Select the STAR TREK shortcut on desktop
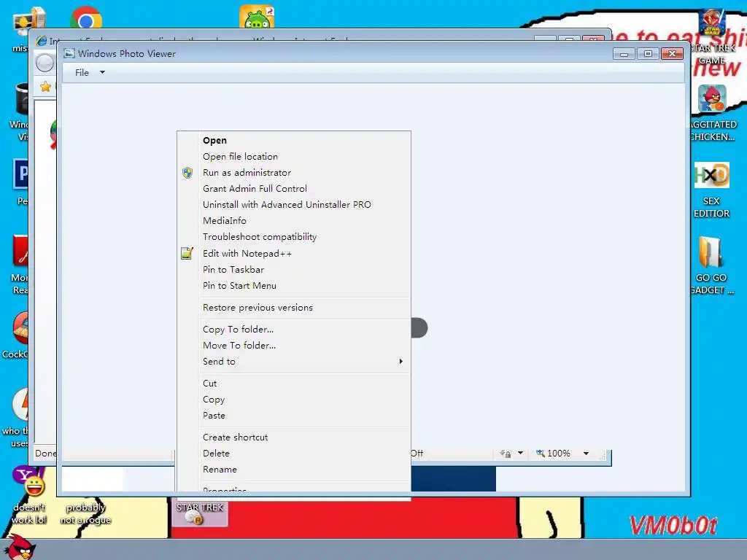The height and width of the screenshot is (560, 747). pyautogui.click(x=199, y=513)
